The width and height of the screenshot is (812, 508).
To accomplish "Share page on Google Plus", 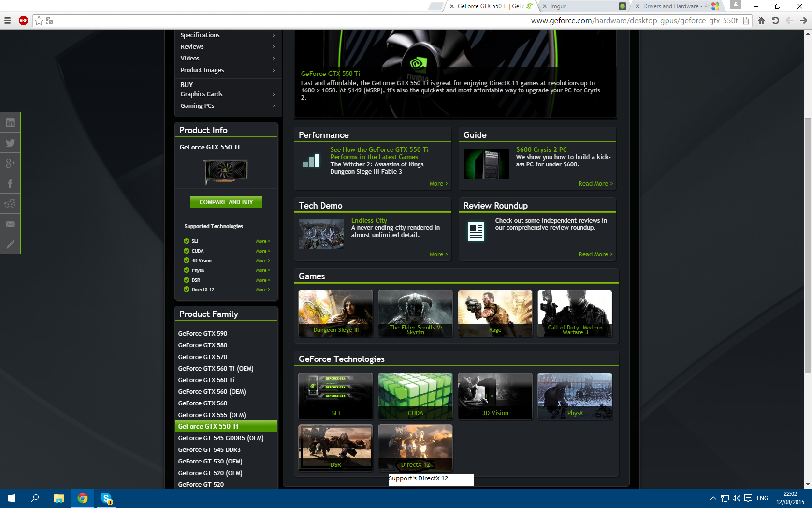I will point(10,164).
